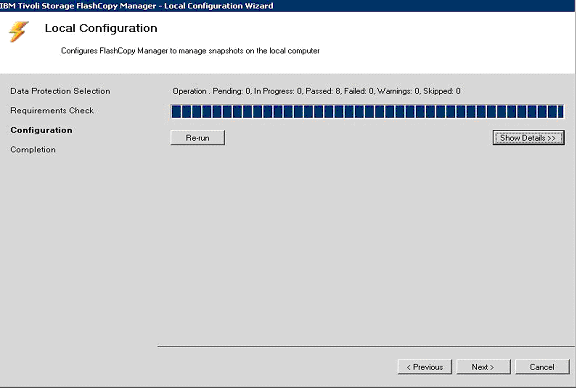Click the FlashCopy lightning bolt icon
576x388 pixels.
coord(18,32)
